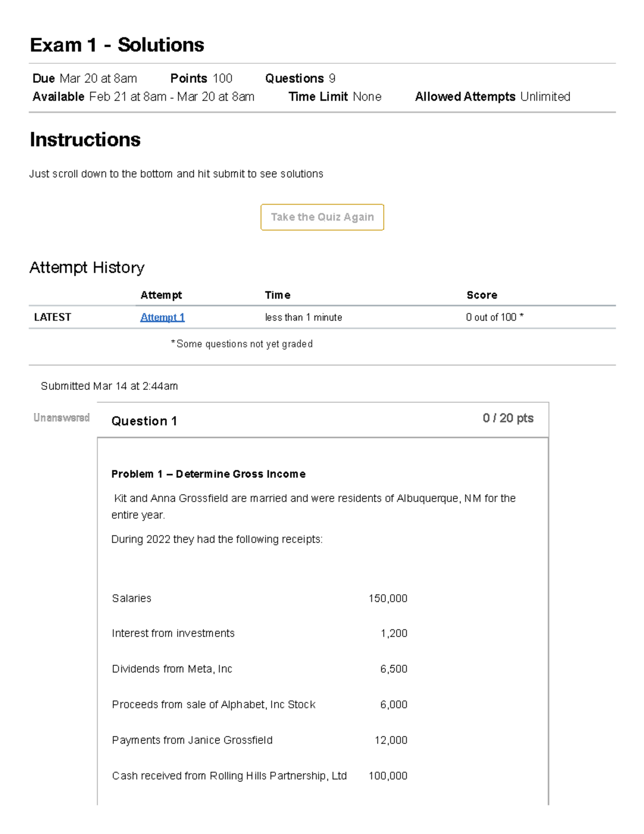Click the Allowed Attempts Unlimited text
Image resolution: width=644 pixels, height=834 pixels.
click(492, 97)
